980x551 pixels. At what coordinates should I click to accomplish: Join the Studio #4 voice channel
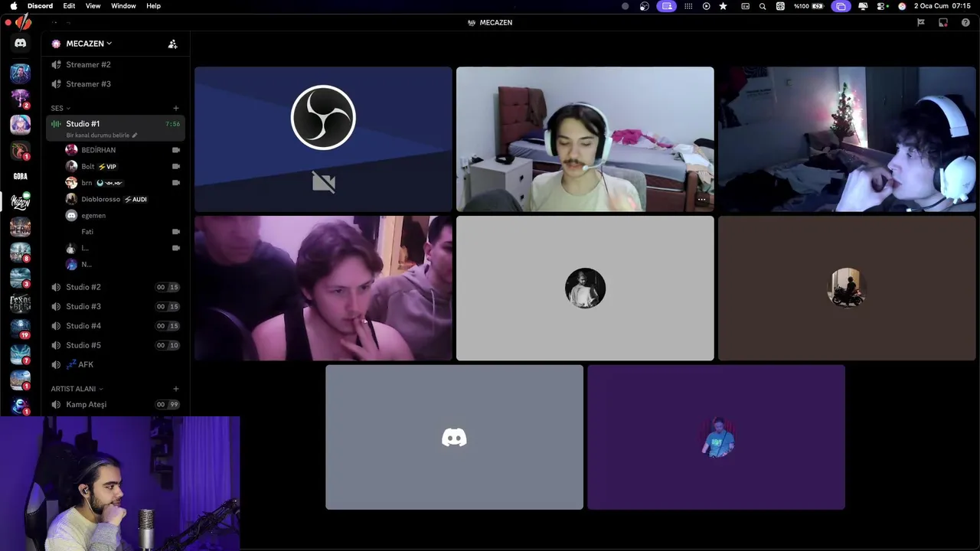(115, 326)
